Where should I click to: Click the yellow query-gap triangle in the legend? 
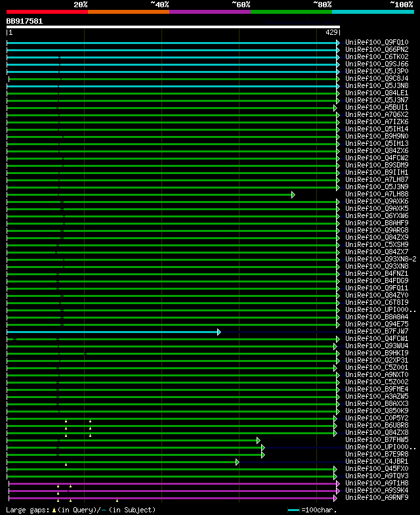[54, 510]
